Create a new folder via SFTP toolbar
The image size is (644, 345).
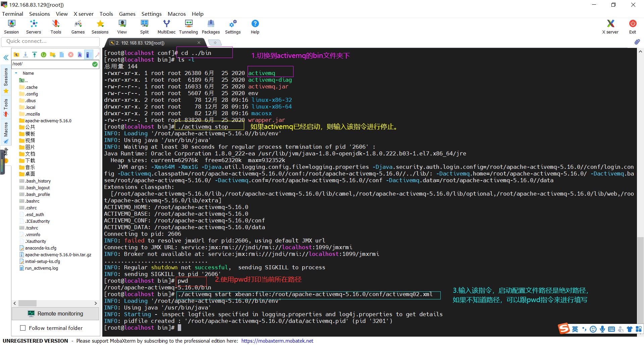pyautogui.click(x=52, y=55)
